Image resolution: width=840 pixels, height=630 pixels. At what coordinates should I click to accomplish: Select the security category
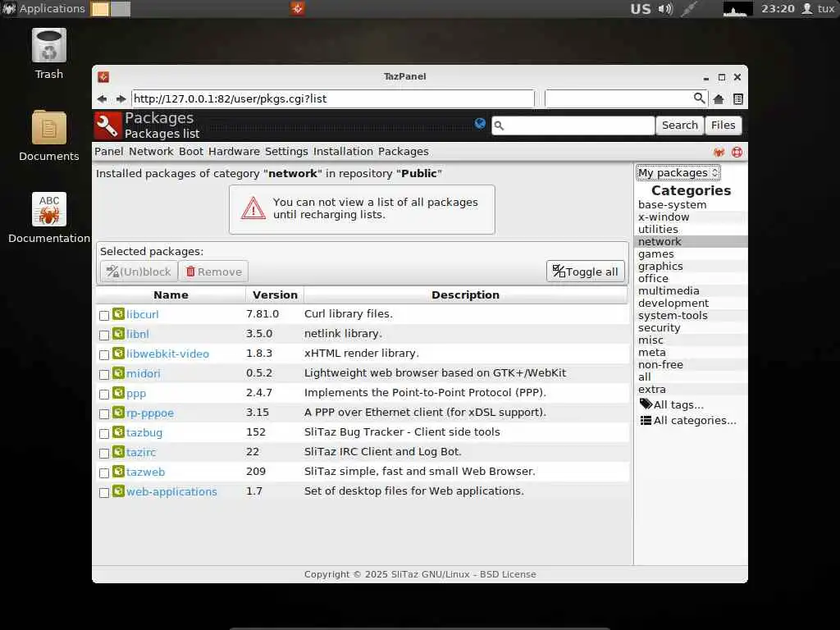click(x=660, y=328)
